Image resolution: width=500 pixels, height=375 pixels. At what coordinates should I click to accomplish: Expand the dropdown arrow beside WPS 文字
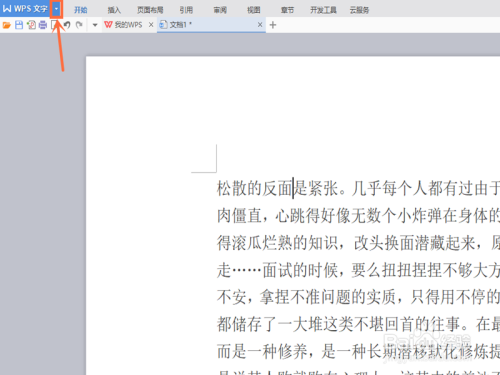(x=56, y=9)
